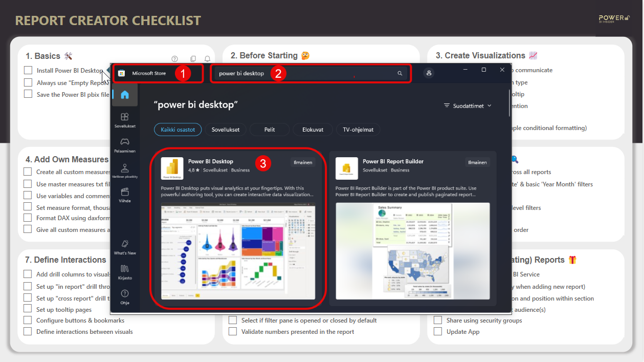Open the Report Builder Sales Summary thumbnail
644x362 pixels.
[413, 251]
